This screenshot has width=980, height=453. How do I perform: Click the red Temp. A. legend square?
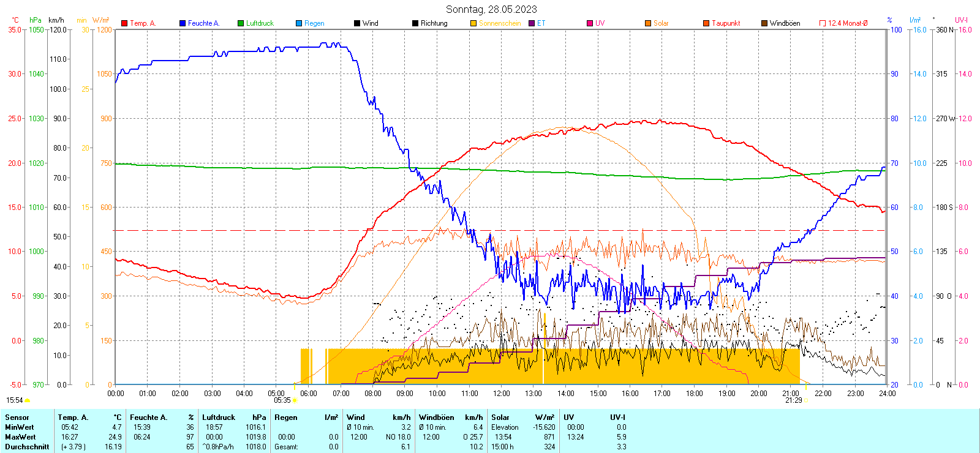click(x=124, y=23)
